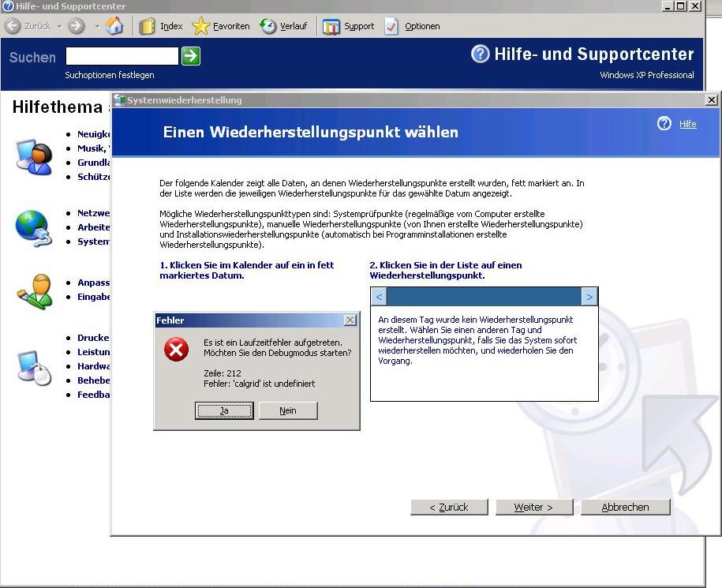
Task: Click the < Zurück wizard button
Action: click(x=449, y=507)
